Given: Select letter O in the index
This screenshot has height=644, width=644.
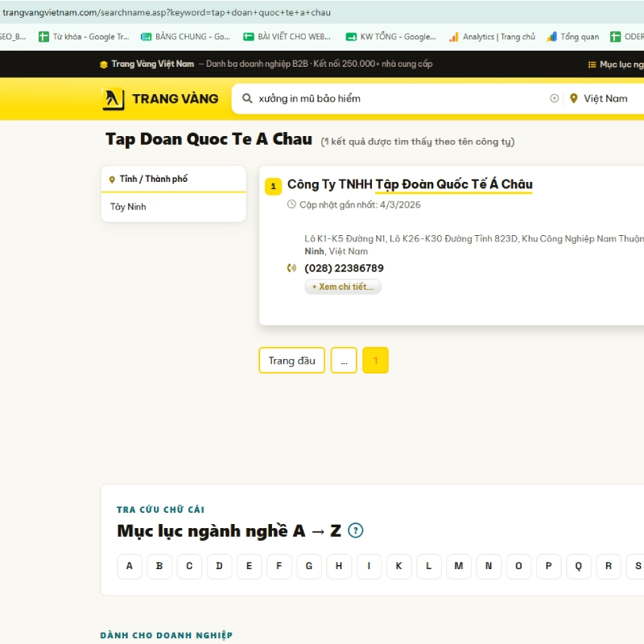Looking at the screenshot, I should (x=518, y=566).
